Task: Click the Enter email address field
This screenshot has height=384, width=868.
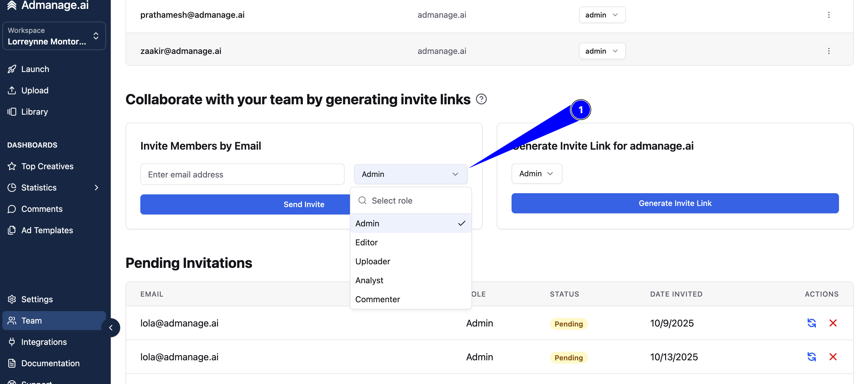Action: tap(242, 174)
